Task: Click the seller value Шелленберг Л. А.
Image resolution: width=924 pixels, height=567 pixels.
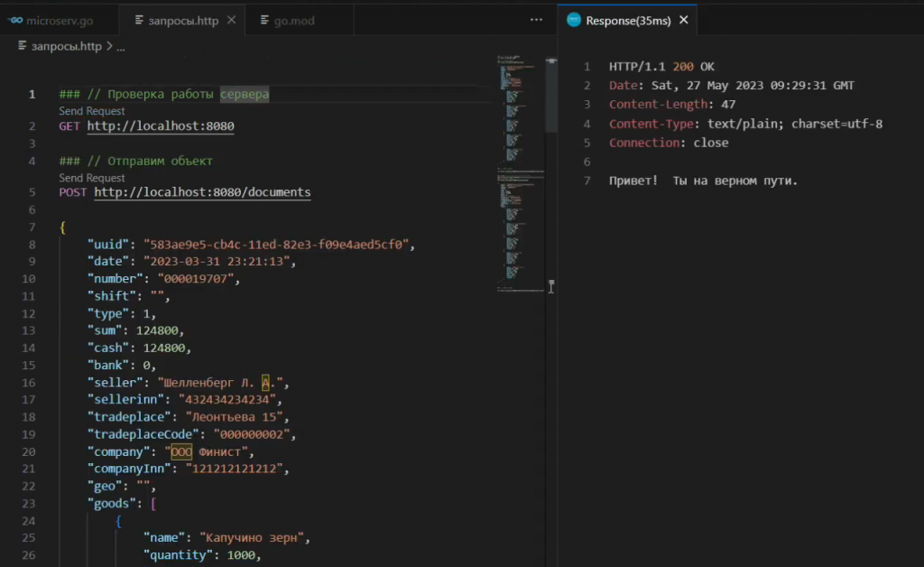Action: tap(220, 383)
